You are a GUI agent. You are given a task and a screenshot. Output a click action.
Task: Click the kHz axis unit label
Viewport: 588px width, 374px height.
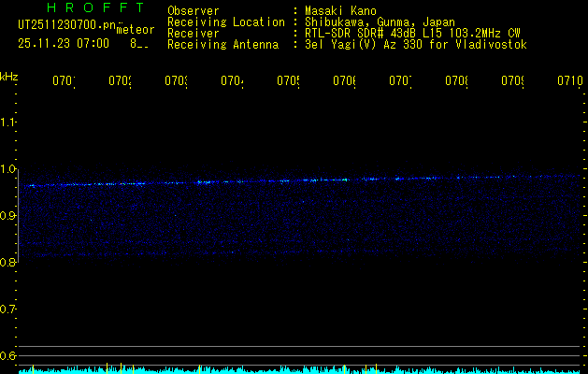[8, 77]
